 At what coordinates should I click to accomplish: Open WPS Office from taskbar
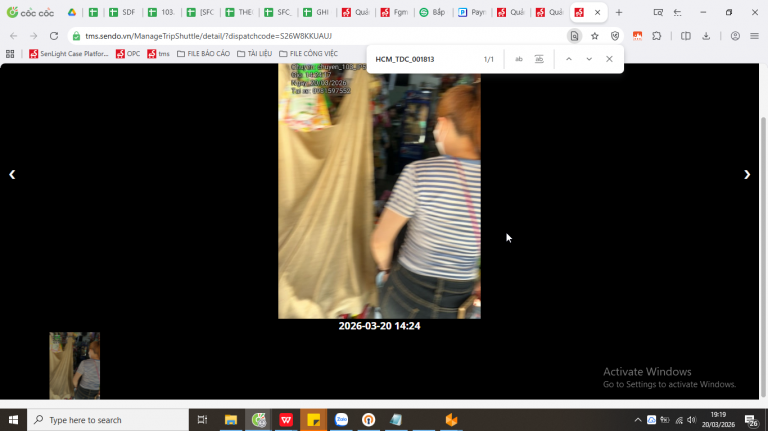click(x=286, y=420)
